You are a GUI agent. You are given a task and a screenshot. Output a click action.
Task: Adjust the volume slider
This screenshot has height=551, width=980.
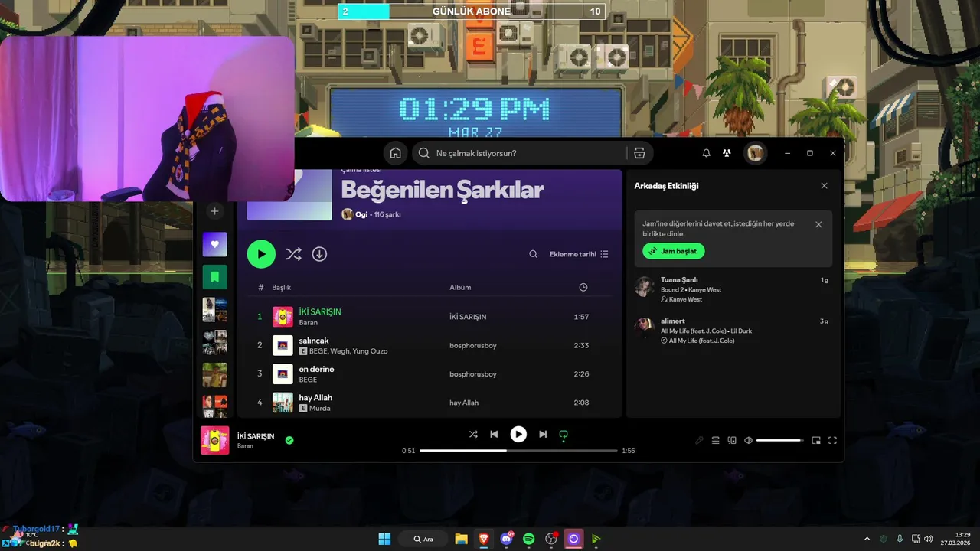[779, 440]
